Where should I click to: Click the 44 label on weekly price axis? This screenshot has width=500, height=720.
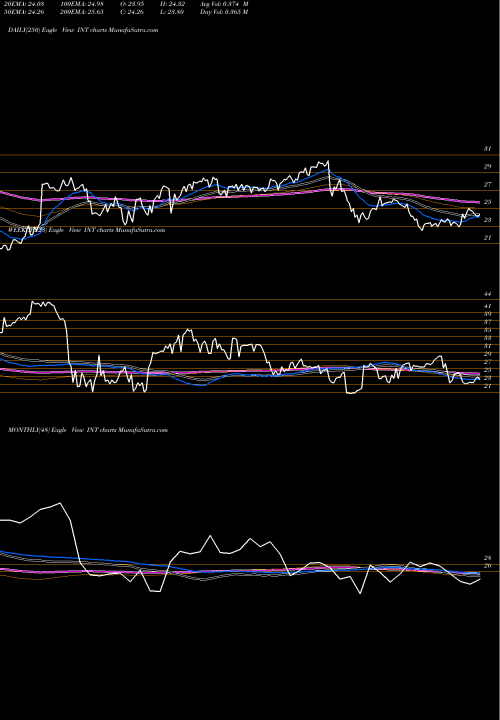[x=487, y=294]
